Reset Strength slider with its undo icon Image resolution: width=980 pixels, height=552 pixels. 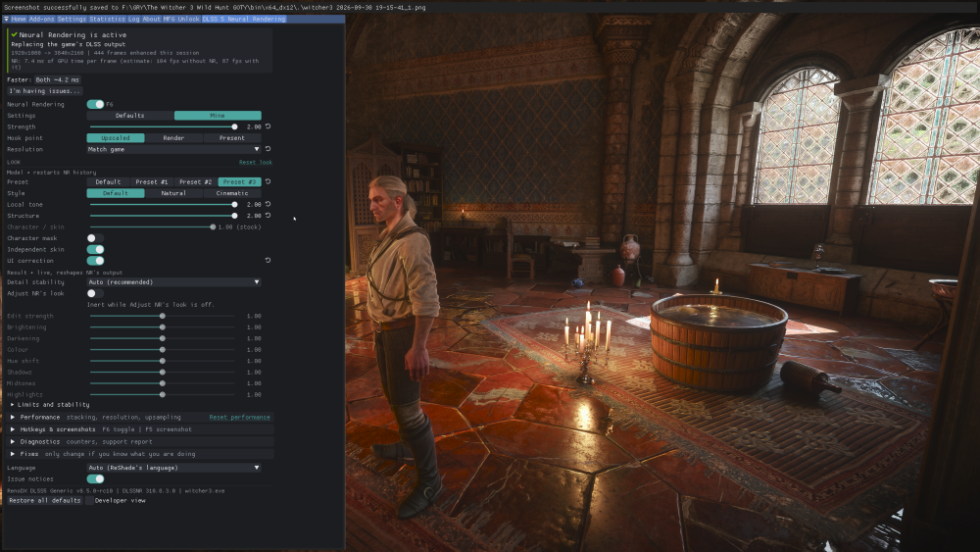click(269, 126)
